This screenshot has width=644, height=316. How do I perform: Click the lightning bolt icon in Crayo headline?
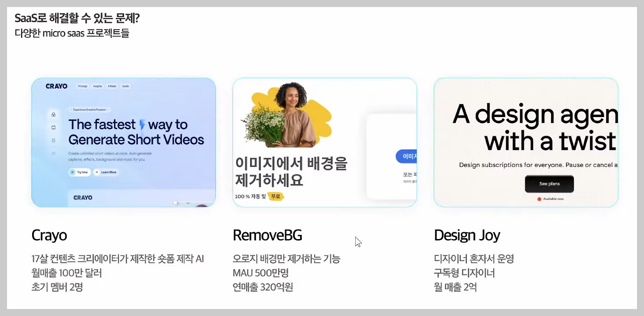[142, 125]
